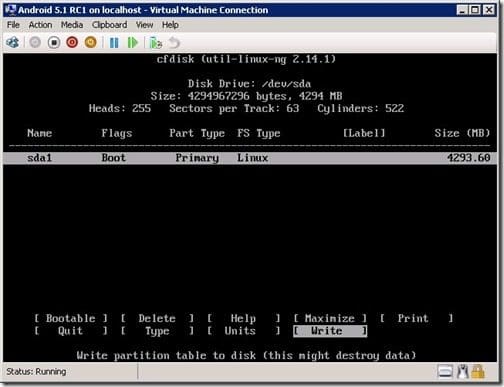Select the Type option in cfdisk
Screen dimensions: 504x387
click(157, 331)
